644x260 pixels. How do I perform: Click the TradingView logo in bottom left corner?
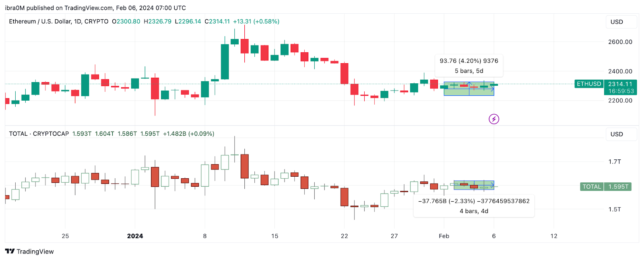pos(10,251)
